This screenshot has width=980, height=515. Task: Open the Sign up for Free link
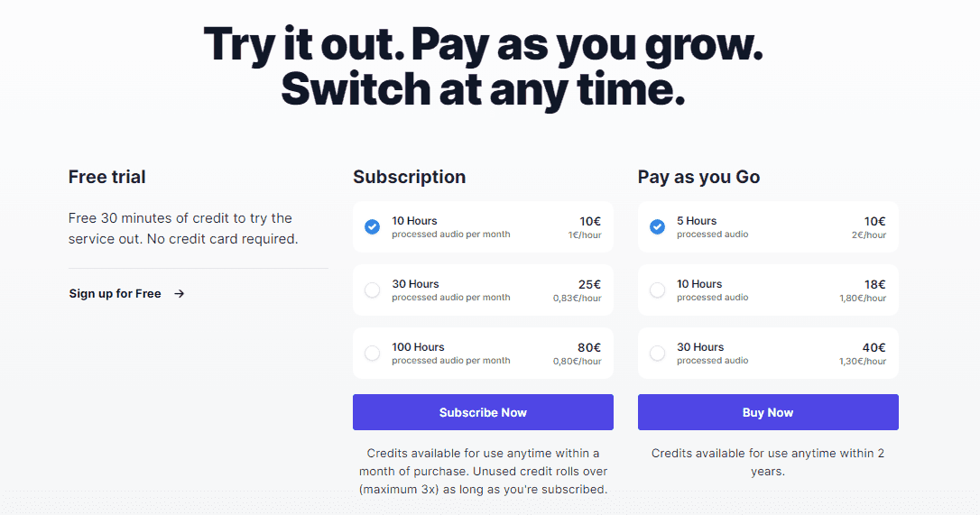pos(115,293)
